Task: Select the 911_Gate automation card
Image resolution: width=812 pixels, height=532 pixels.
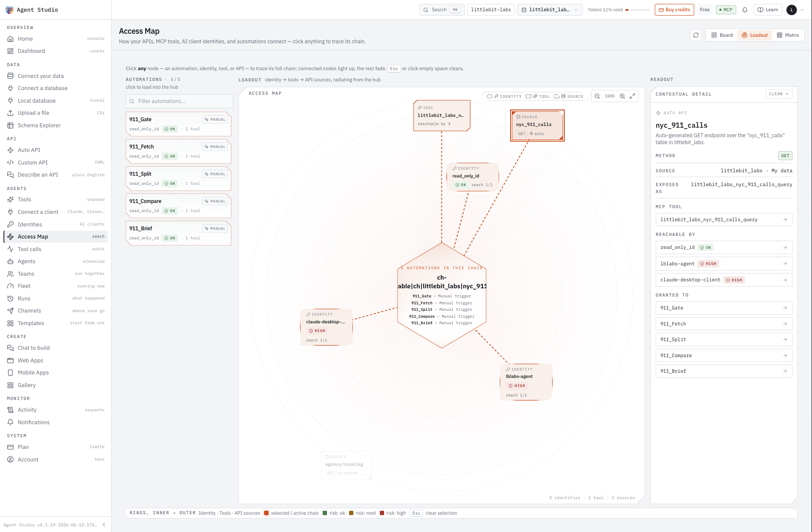Action: click(x=178, y=124)
